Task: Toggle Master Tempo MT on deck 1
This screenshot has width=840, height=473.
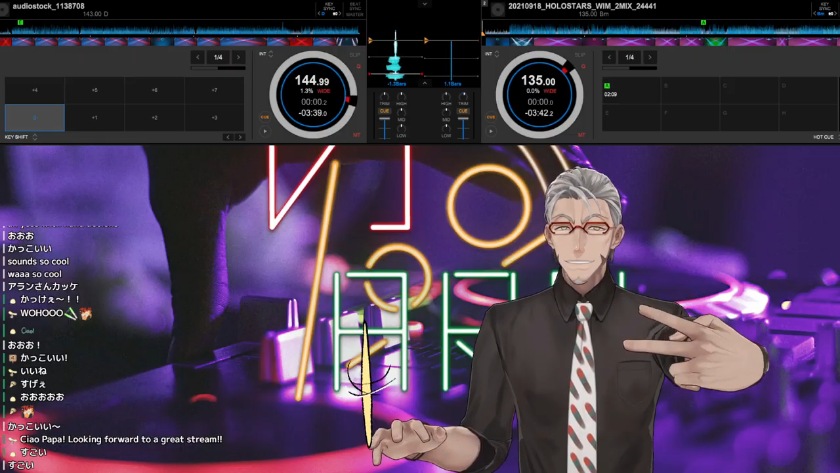Action: coord(356,135)
